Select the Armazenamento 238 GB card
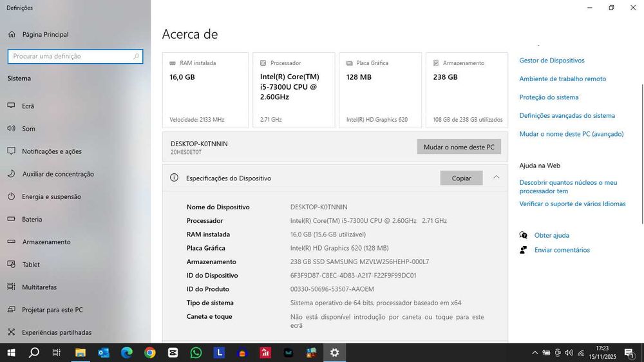644x362 pixels. 466,90
